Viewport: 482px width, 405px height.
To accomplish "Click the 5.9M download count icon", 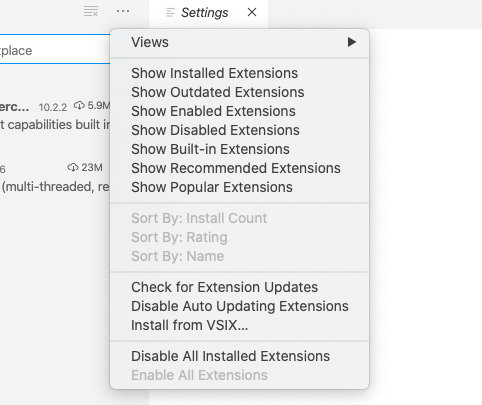I will (x=79, y=105).
